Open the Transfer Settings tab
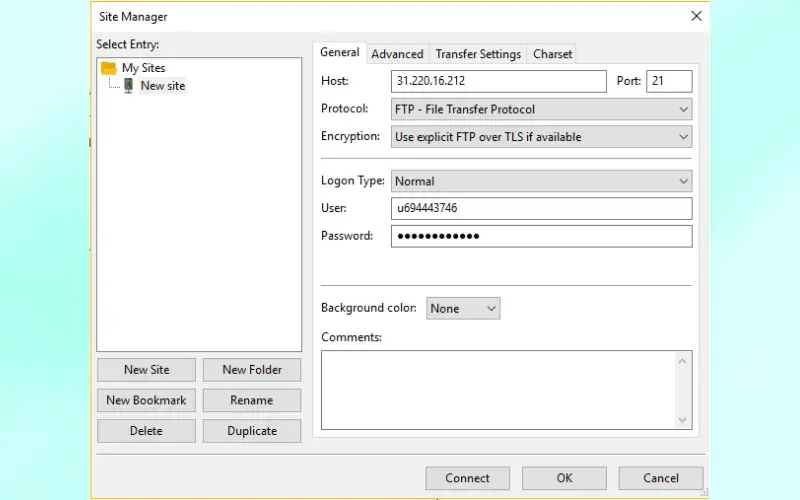 coord(478,54)
